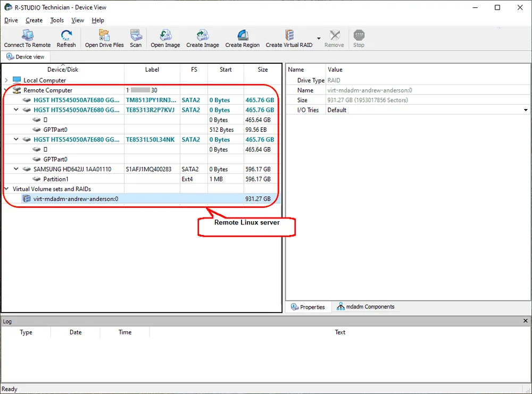This screenshot has width=532, height=394.
Task: Click the Create Image toolbar icon
Action: [203, 35]
